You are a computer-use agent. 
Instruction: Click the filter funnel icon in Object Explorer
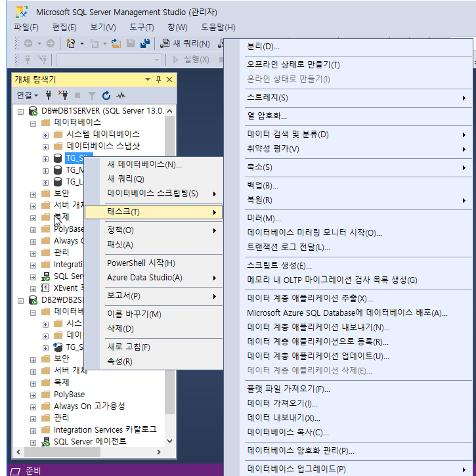coord(91,96)
